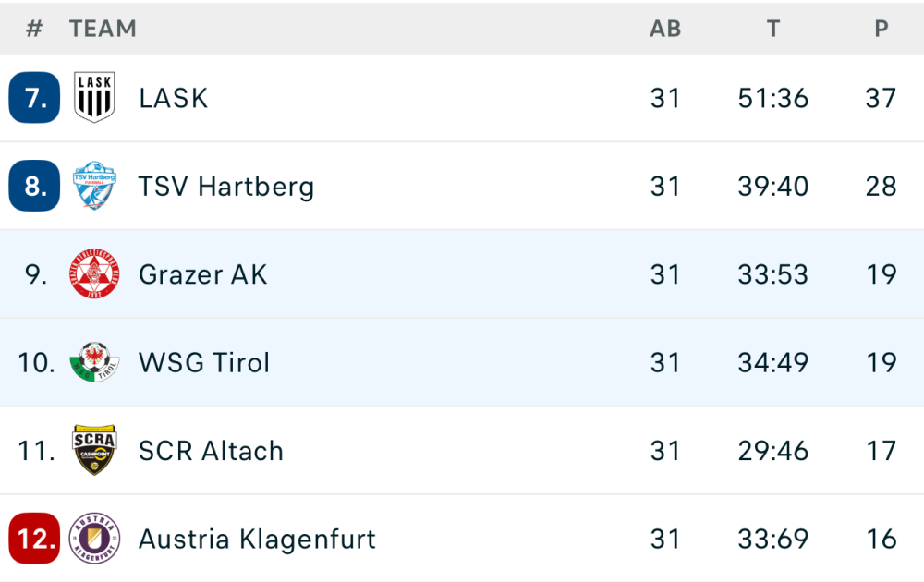Sort by the AB column header
Viewport: 924px width, 582px height.
tap(665, 29)
